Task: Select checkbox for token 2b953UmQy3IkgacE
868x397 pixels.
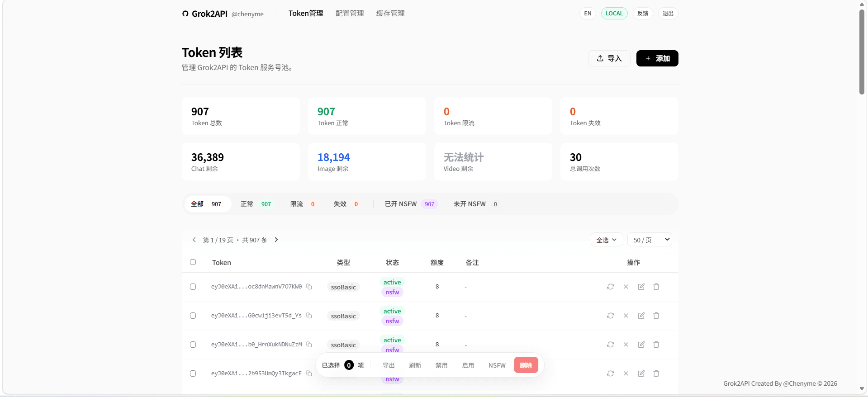Action: pyautogui.click(x=193, y=373)
